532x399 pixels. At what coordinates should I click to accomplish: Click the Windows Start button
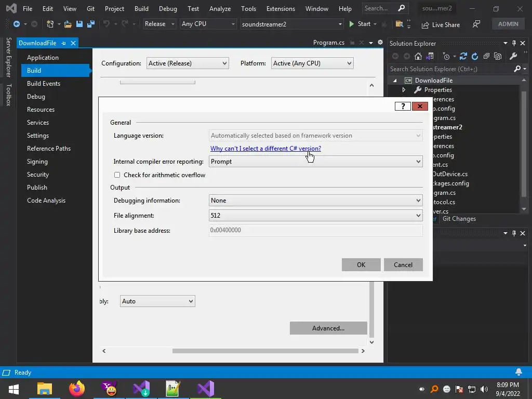[x=14, y=389]
